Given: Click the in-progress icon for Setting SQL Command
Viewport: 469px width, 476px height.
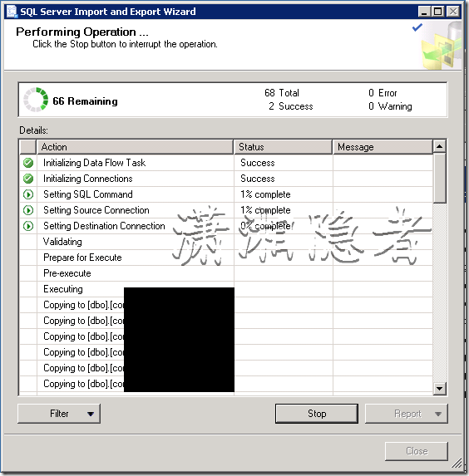Looking at the screenshot, I should tap(28, 194).
